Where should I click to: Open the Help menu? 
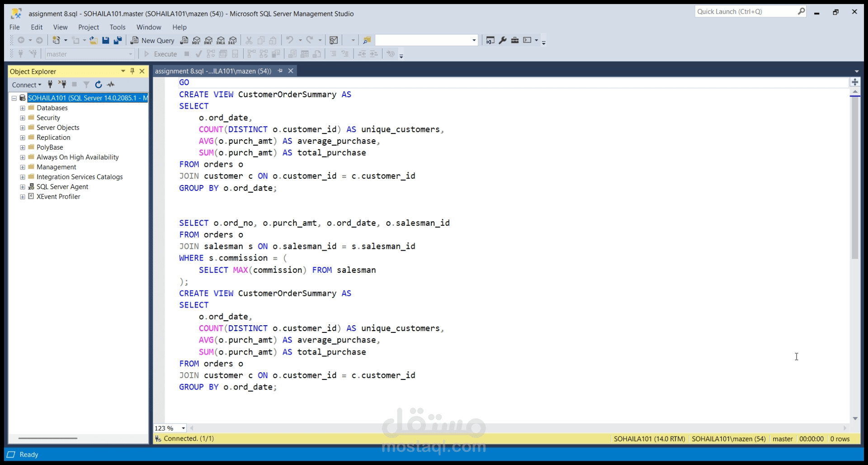179,27
